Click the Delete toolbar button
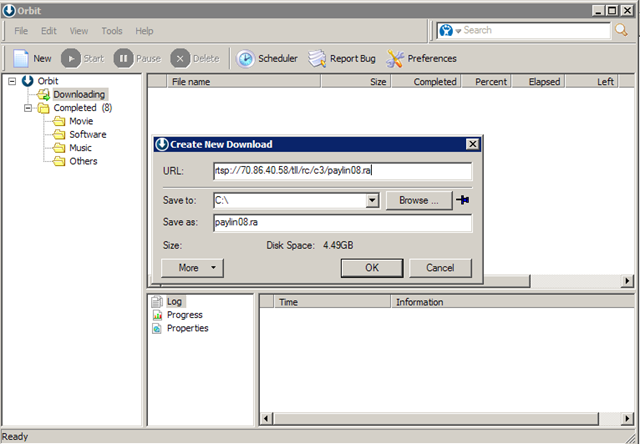640x444 pixels. tap(195, 59)
